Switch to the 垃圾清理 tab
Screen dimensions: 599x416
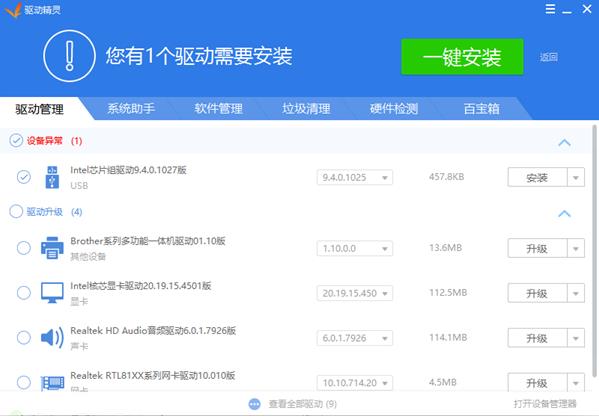pyautogui.click(x=306, y=109)
